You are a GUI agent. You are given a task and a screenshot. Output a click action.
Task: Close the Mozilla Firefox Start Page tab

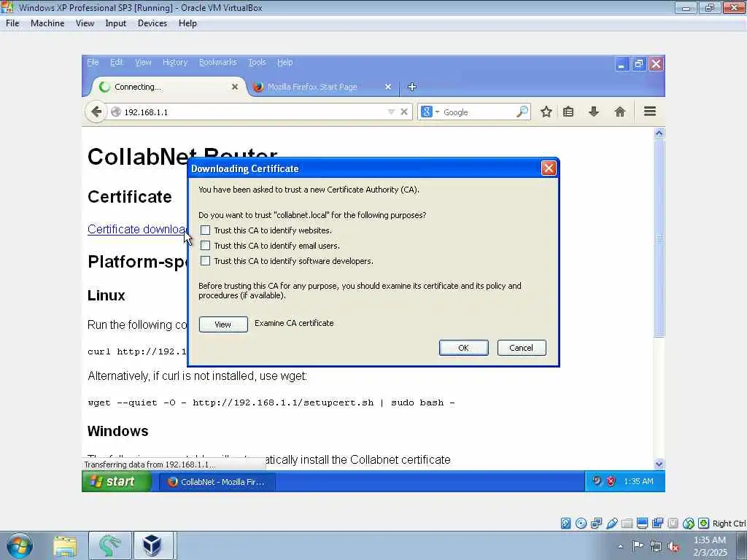(x=388, y=87)
